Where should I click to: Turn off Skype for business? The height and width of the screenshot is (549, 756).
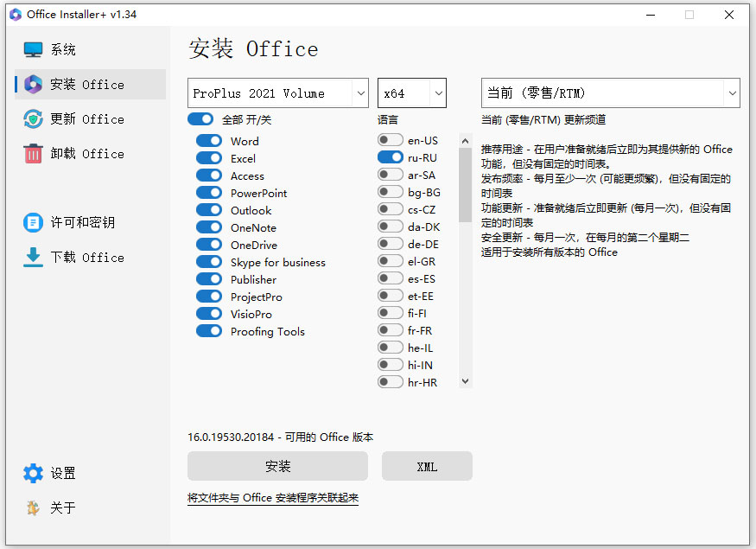208,262
